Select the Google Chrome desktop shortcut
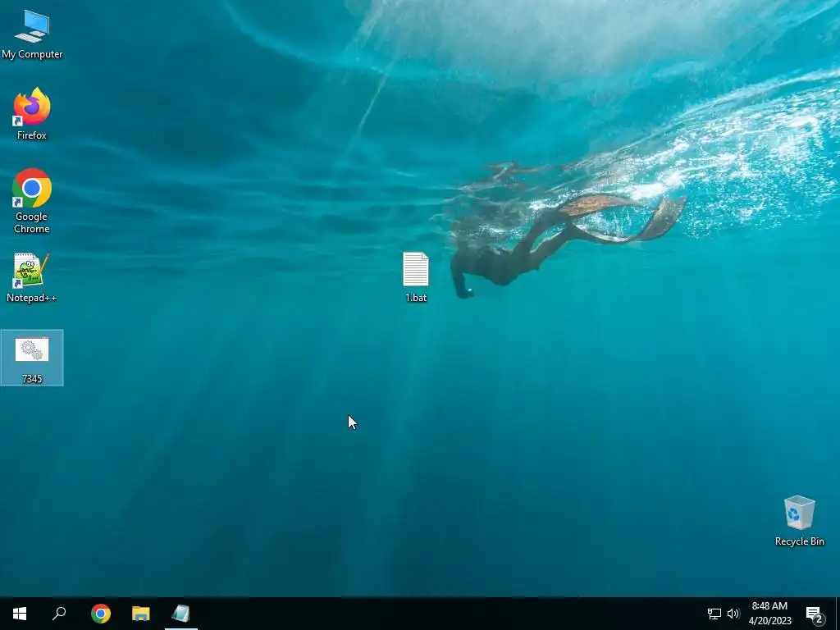The height and width of the screenshot is (630, 840). pos(32,201)
